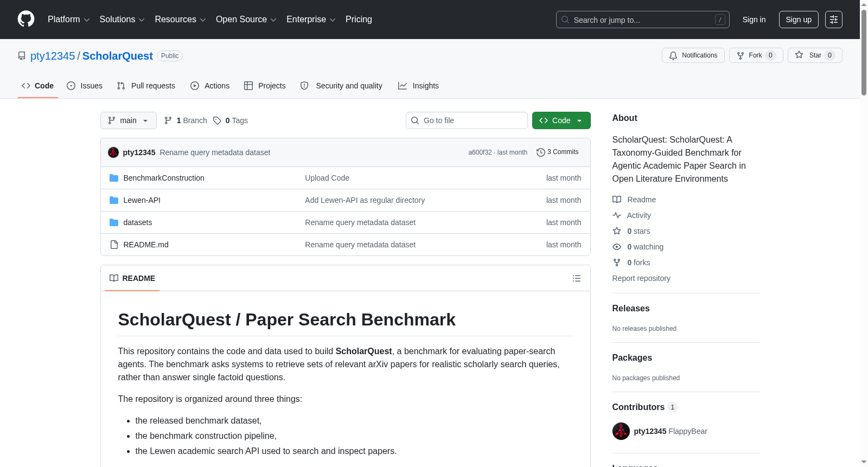Image resolution: width=868 pixels, height=467 pixels.
Task: Switch to the Pull requests tab
Action: [146, 86]
